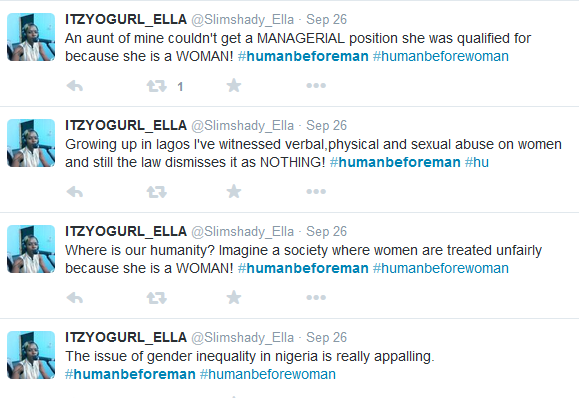Open more options on humanity tweet
Viewport: 579px width, 398px height.
(x=316, y=298)
